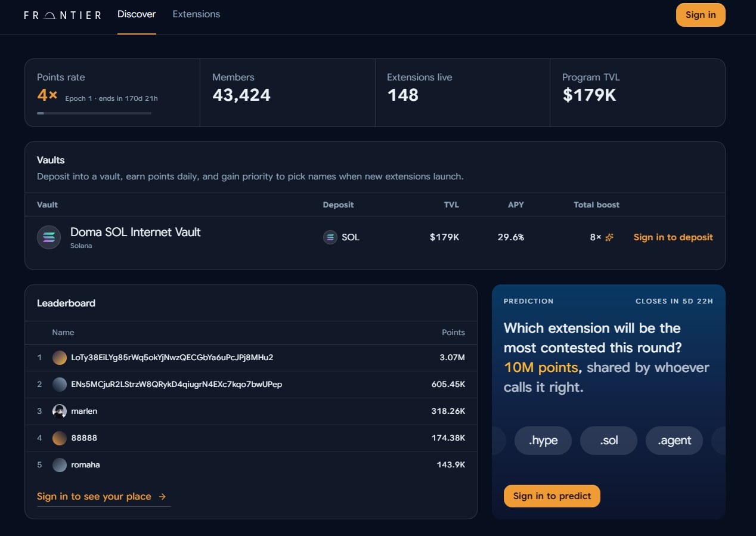Click the Program TVL value $179K
756x536 pixels.
tap(589, 95)
